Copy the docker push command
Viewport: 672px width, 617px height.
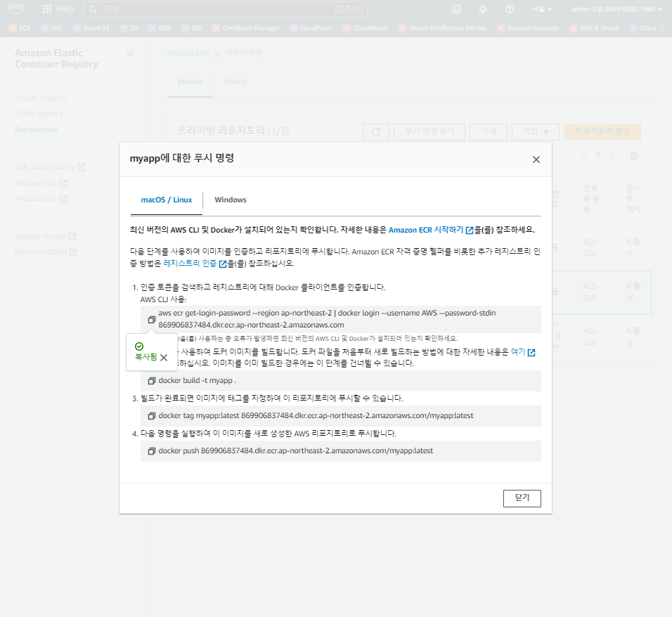[x=151, y=450]
